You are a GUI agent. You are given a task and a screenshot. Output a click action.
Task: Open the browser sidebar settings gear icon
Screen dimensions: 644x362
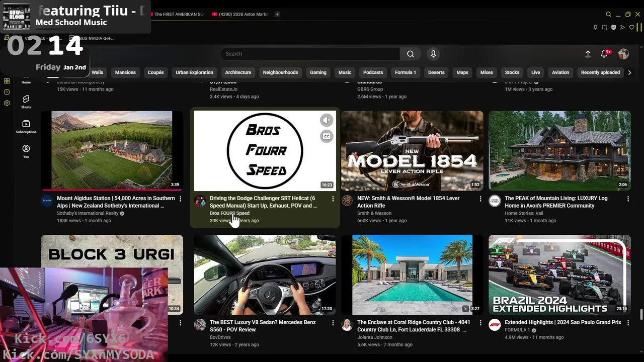(7, 103)
